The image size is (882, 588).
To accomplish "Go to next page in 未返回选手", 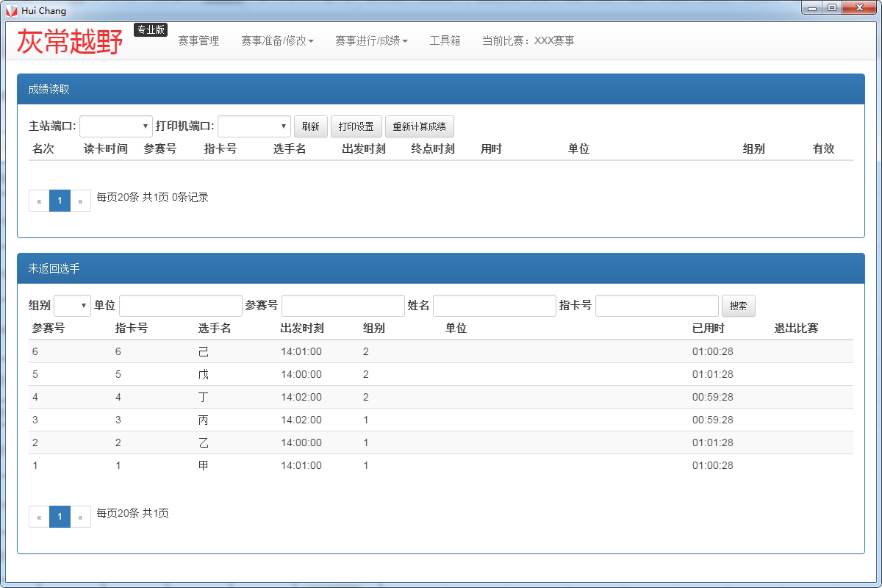I will pos(80,517).
